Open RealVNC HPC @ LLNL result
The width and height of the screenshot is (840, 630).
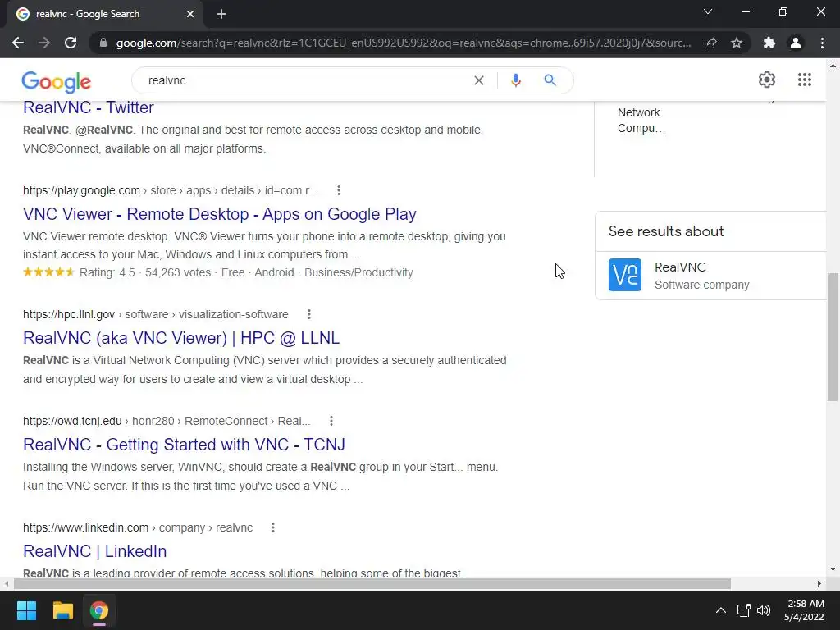(x=181, y=337)
